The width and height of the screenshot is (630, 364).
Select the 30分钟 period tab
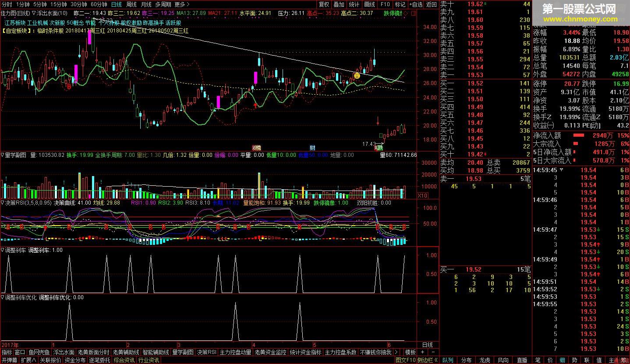coord(79,4)
